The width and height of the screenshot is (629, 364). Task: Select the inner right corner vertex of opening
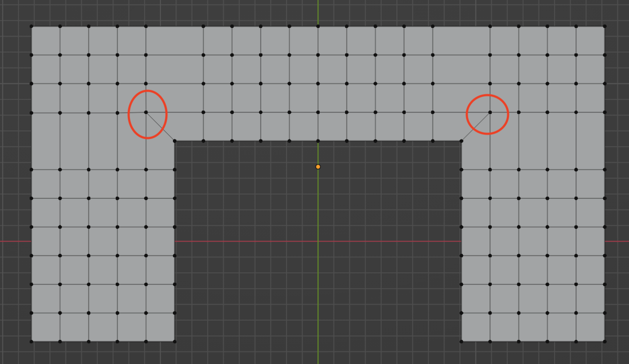coord(461,141)
